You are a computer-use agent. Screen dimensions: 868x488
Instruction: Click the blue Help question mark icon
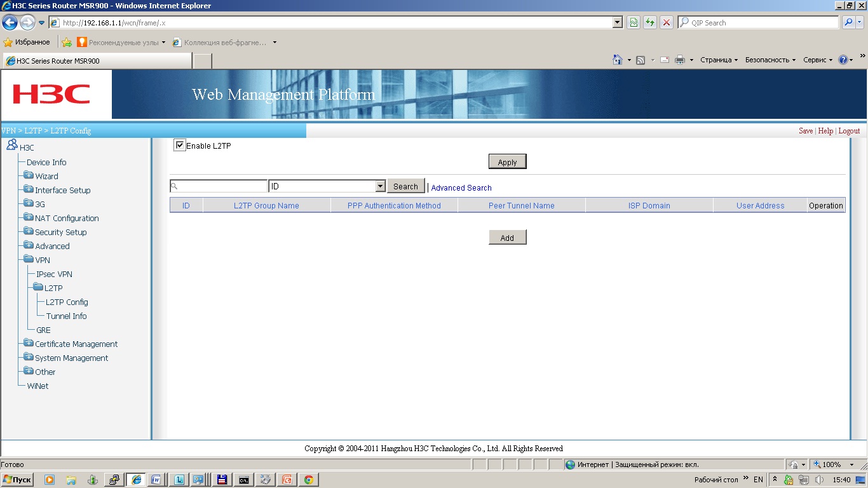pos(843,60)
